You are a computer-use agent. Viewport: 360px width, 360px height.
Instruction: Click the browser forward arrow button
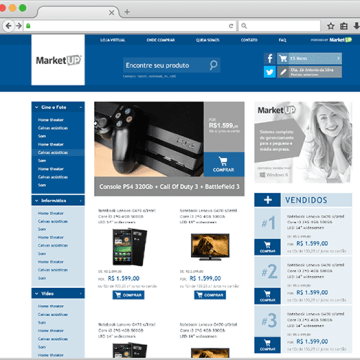click(x=19, y=26)
